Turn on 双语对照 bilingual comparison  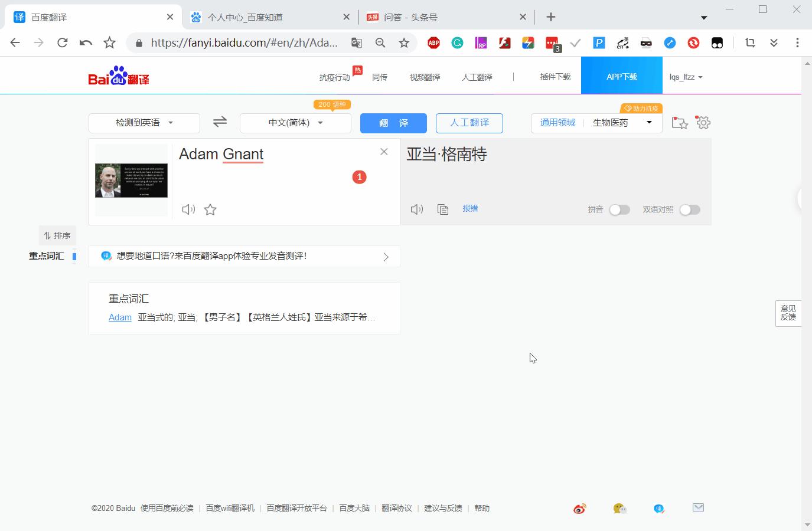[690, 209]
